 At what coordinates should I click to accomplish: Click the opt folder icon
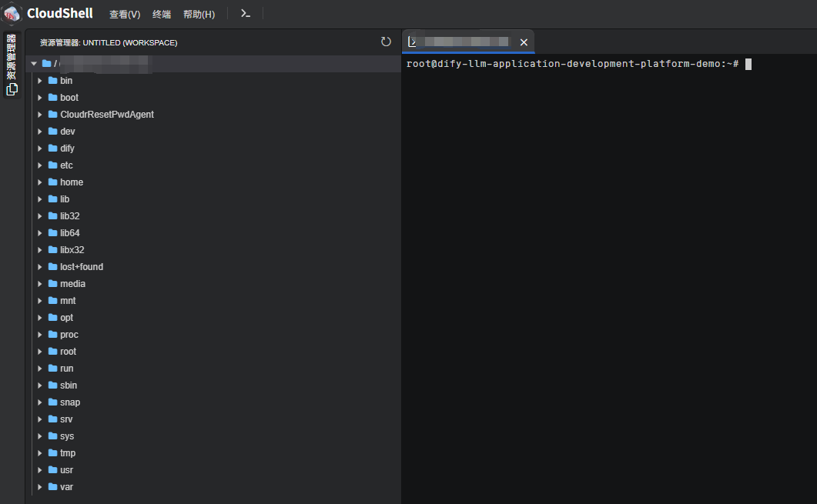pyautogui.click(x=52, y=318)
